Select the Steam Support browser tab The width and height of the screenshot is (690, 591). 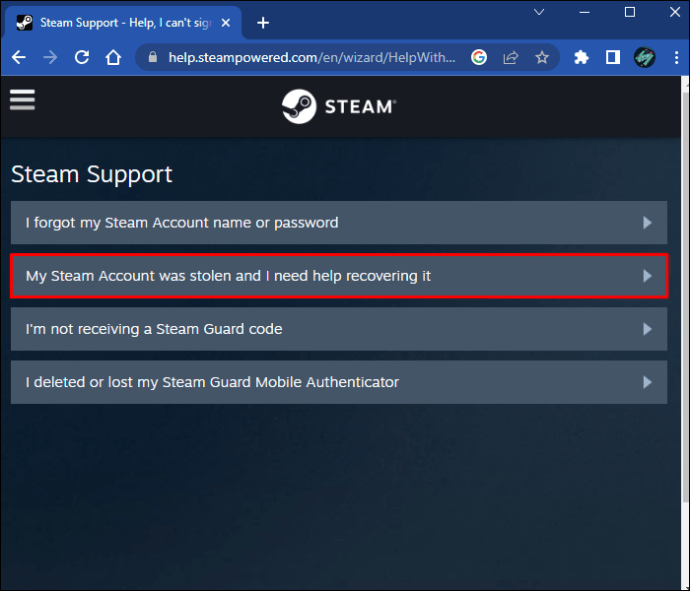coord(120,22)
